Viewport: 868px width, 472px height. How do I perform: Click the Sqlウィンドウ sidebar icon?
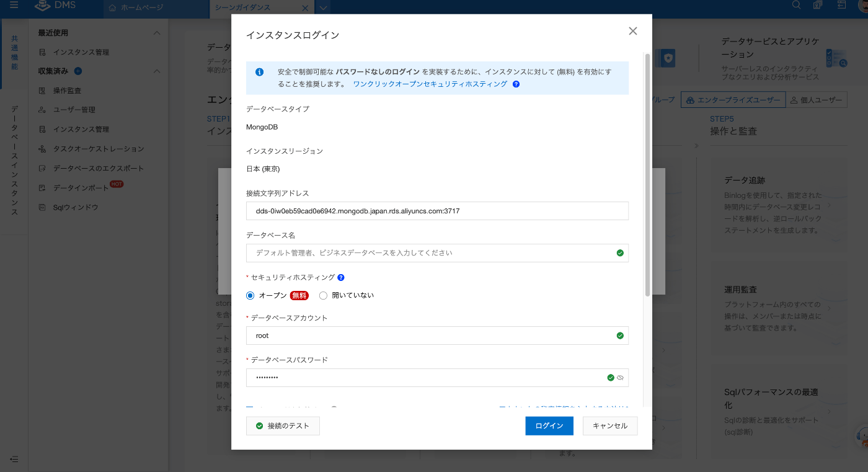click(x=42, y=207)
